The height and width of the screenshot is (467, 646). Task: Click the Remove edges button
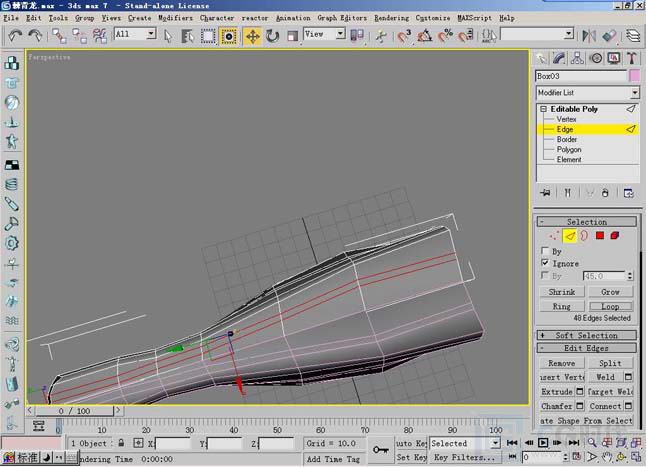[562, 363]
